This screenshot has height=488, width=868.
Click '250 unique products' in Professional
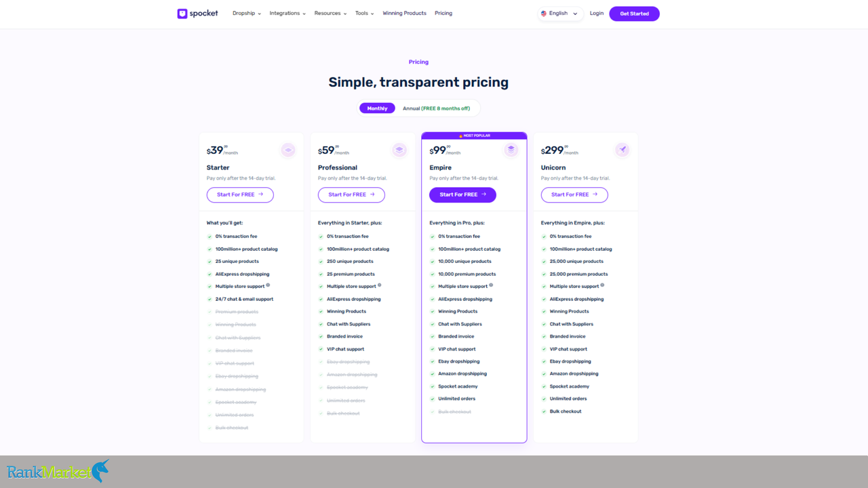click(350, 262)
